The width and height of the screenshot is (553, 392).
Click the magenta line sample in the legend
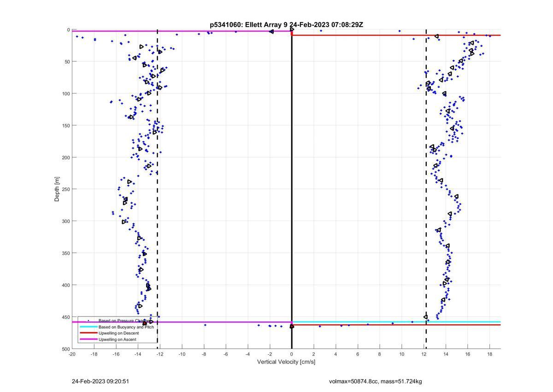point(88,339)
